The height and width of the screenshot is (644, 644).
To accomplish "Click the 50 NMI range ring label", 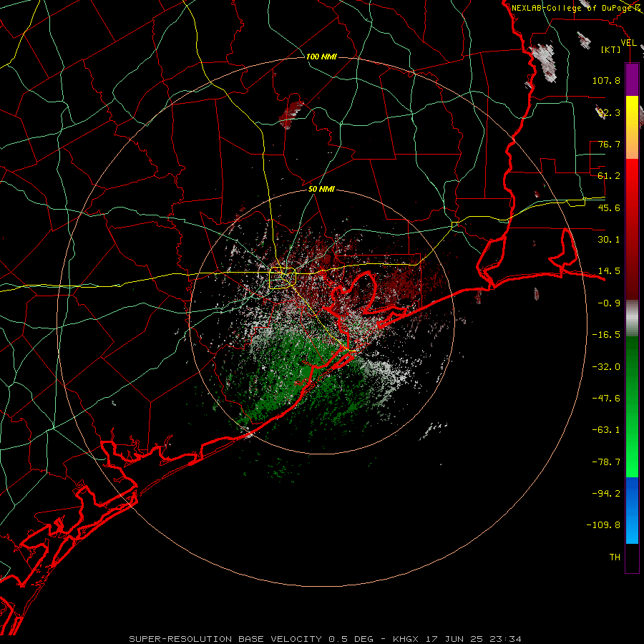I will tap(321, 190).
